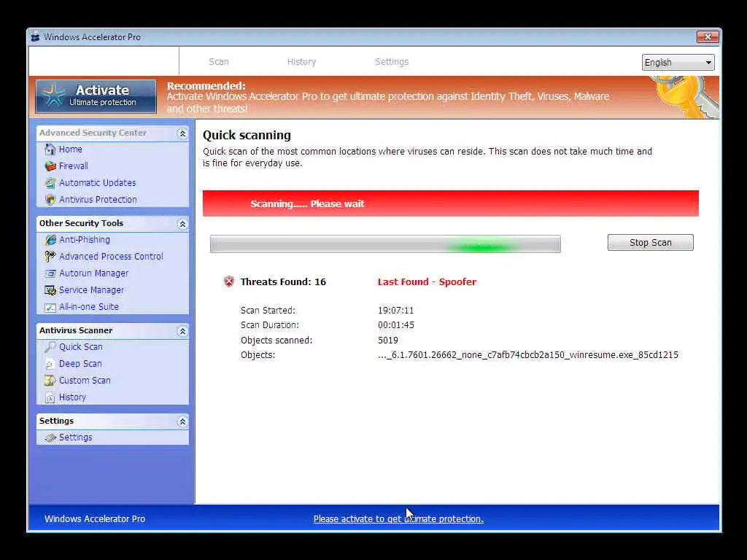
Task: Open the Antivirus Protection link
Action: tap(98, 200)
